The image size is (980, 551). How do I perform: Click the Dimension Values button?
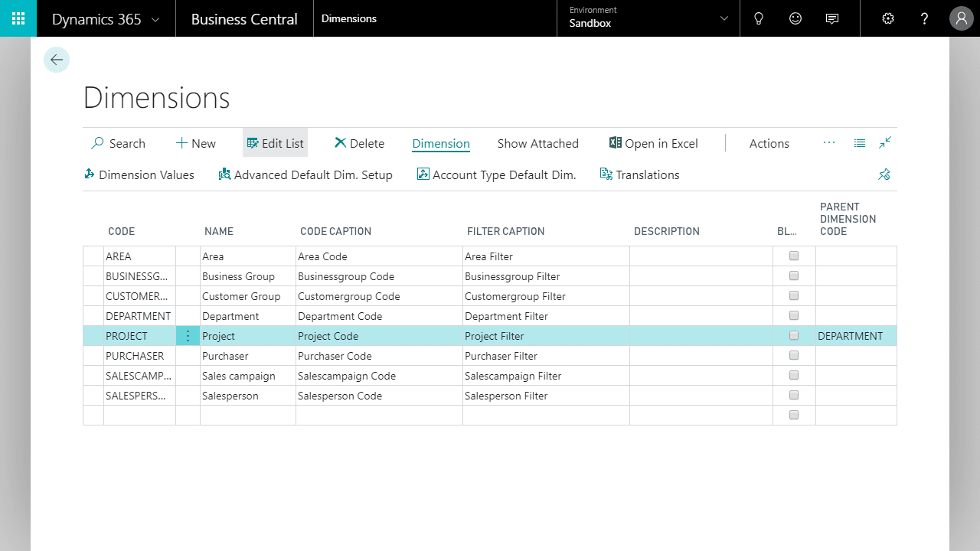(x=139, y=175)
